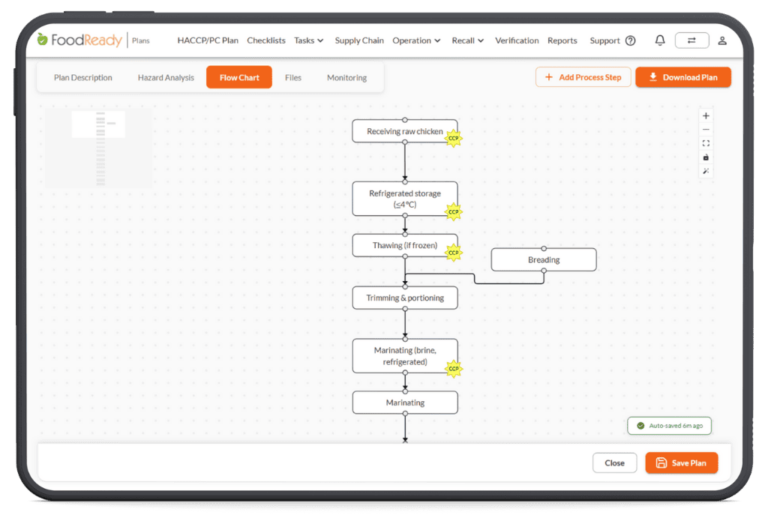Switch to the Monitoring tab
This screenshot has height=527, width=768.
pos(347,77)
